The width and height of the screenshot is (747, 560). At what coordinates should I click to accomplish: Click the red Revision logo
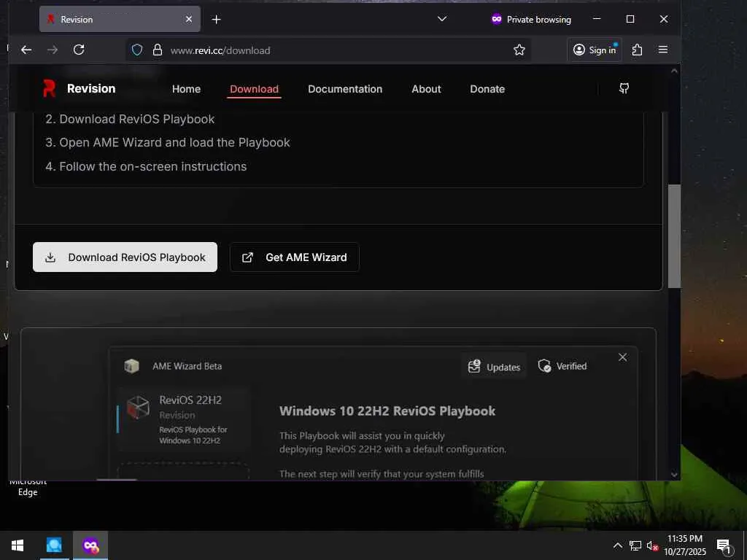coord(49,88)
